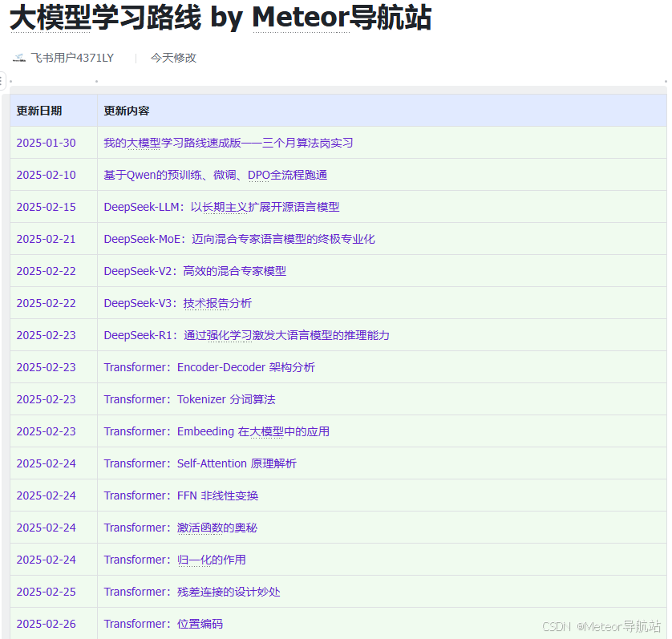Open link Transformer：FFN 非线性变换
The image size is (672, 639).
(x=181, y=495)
